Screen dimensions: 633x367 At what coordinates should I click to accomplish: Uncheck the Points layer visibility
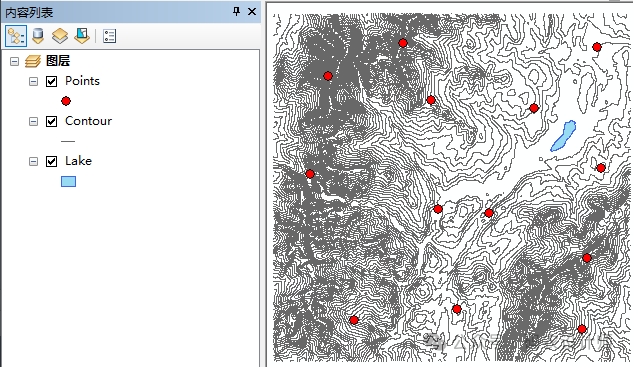[51, 81]
